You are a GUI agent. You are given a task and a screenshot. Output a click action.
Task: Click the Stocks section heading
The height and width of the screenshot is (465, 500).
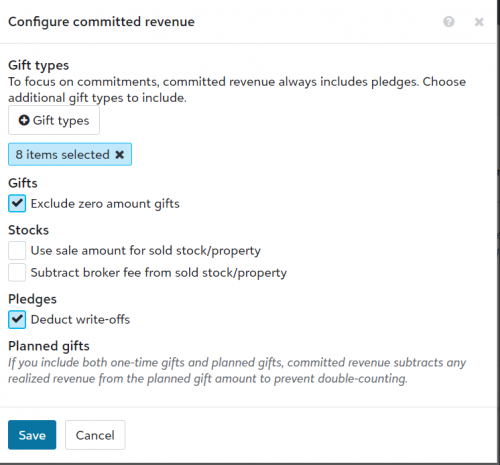pyautogui.click(x=28, y=230)
